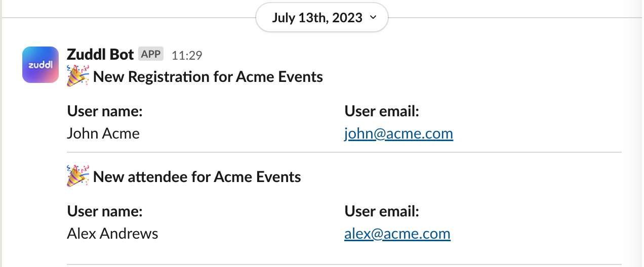Click the name John Acme

point(103,133)
